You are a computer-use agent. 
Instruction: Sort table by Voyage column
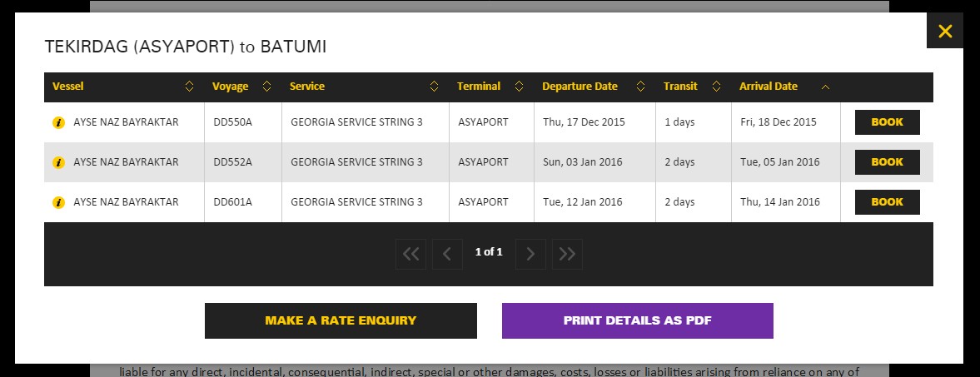pos(266,87)
